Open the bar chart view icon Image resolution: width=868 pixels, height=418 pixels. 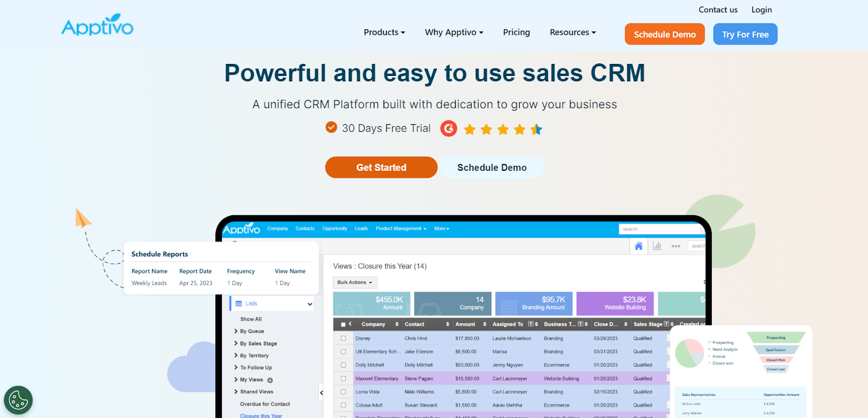(657, 246)
